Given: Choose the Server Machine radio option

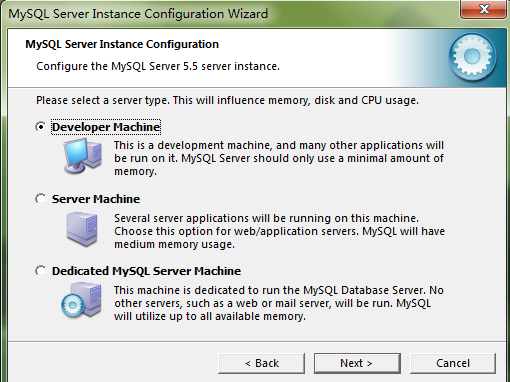Looking at the screenshot, I should point(41,199).
